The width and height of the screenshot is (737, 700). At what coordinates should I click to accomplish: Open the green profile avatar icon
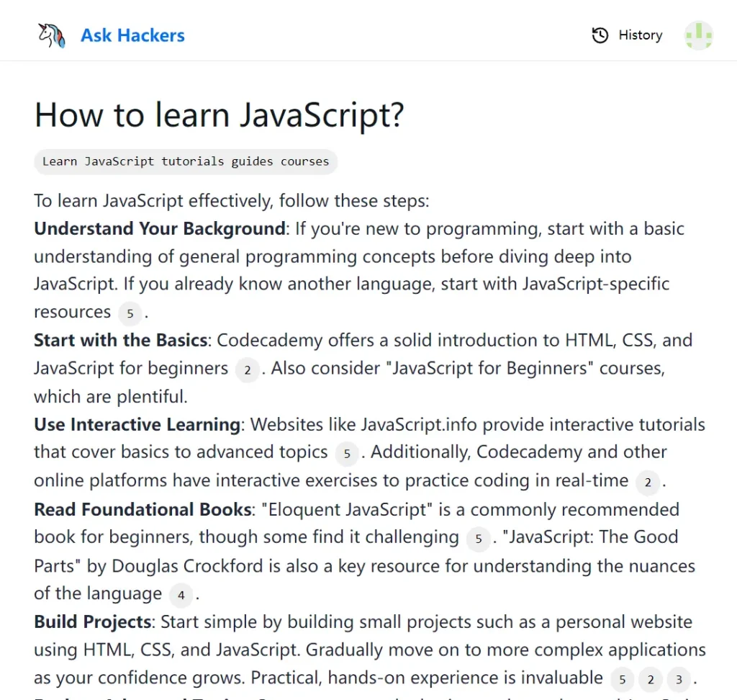point(698,35)
